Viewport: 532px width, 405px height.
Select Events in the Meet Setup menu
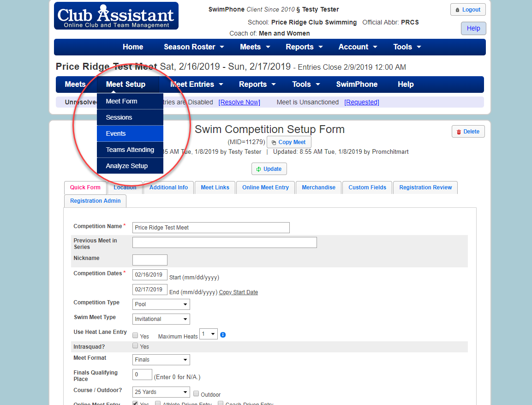point(130,133)
